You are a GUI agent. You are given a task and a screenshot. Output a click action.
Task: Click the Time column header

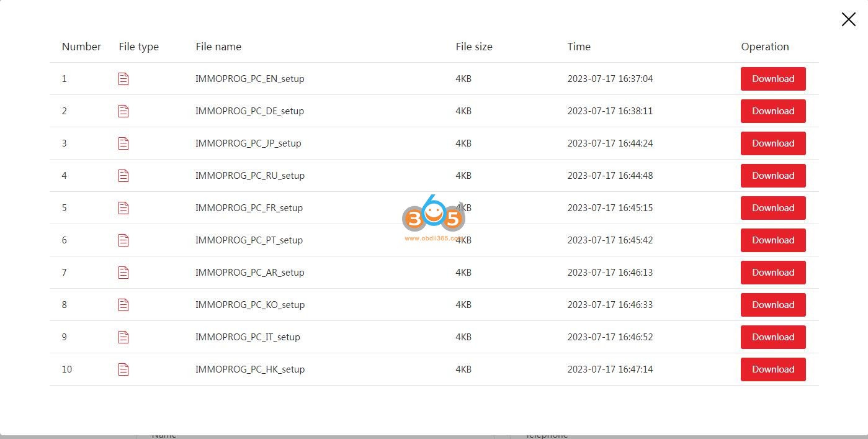[x=579, y=47]
